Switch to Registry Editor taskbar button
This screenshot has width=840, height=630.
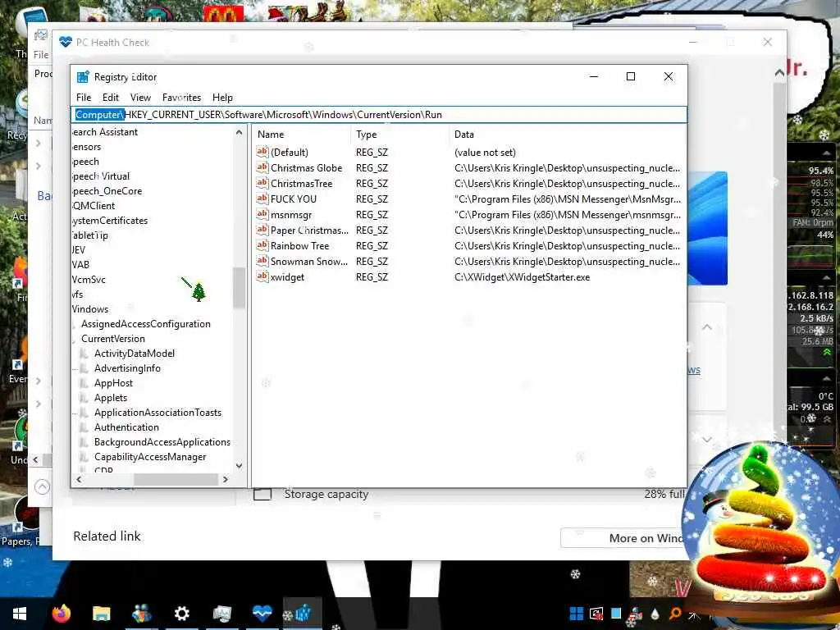pyautogui.click(x=302, y=614)
